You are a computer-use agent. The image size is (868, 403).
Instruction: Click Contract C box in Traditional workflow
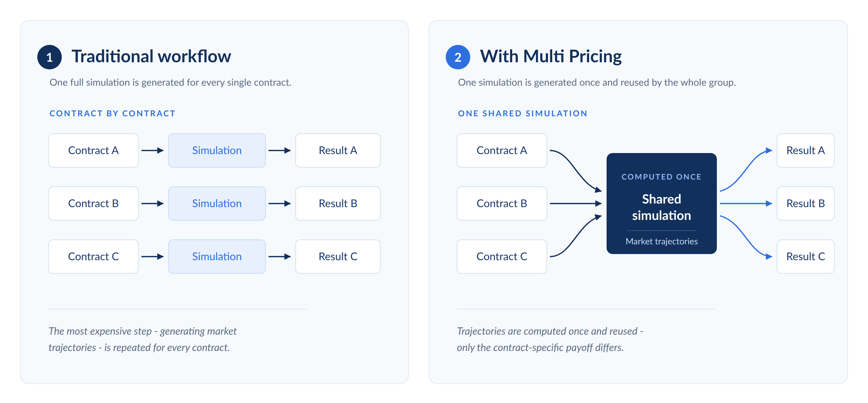point(93,257)
